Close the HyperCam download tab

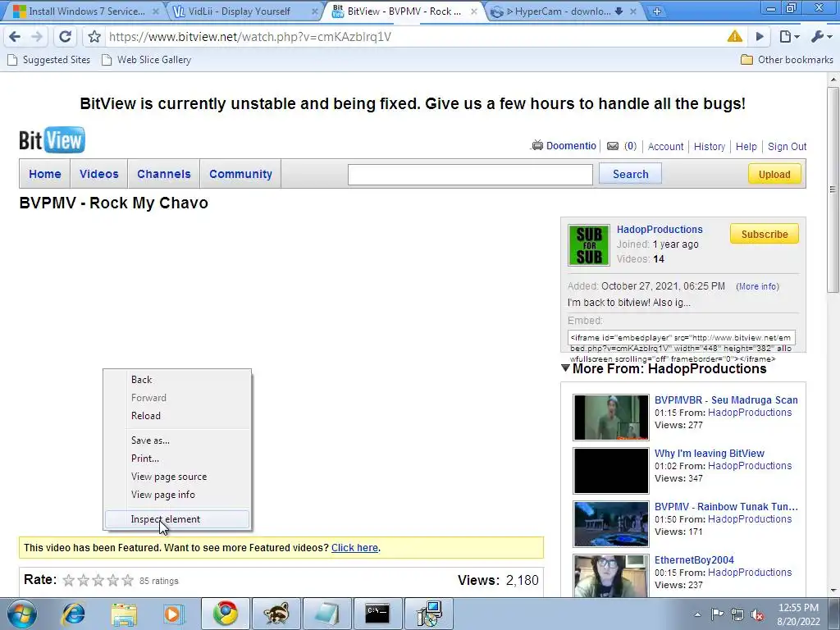[x=632, y=11]
